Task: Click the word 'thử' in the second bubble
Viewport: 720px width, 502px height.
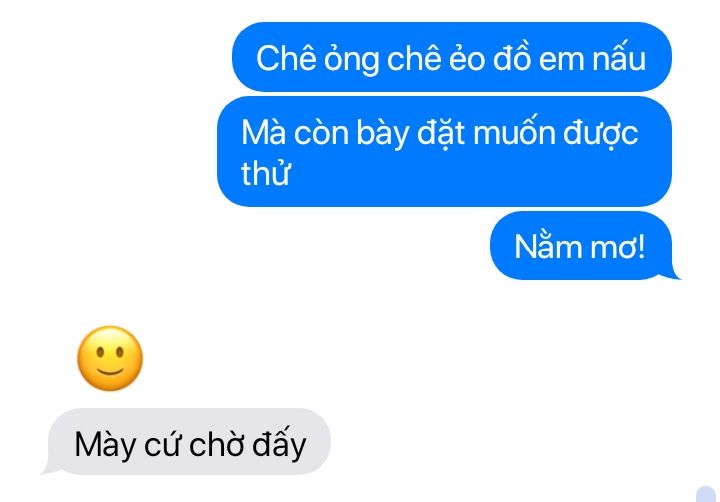Action: click(266, 174)
